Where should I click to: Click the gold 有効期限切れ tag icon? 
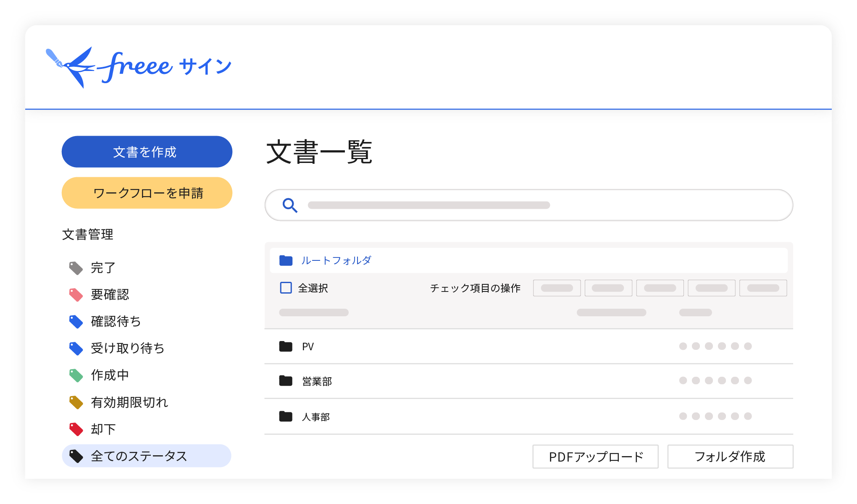pos(76,402)
